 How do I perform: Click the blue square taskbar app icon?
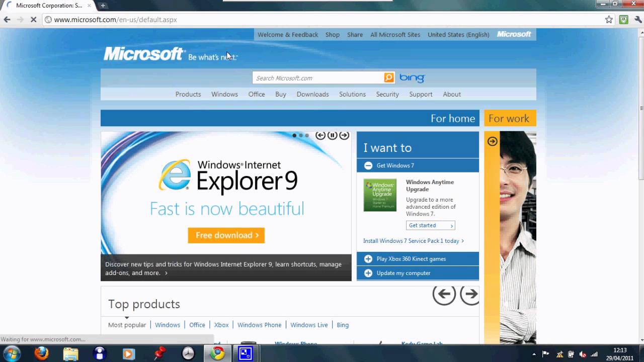click(245, 353)
